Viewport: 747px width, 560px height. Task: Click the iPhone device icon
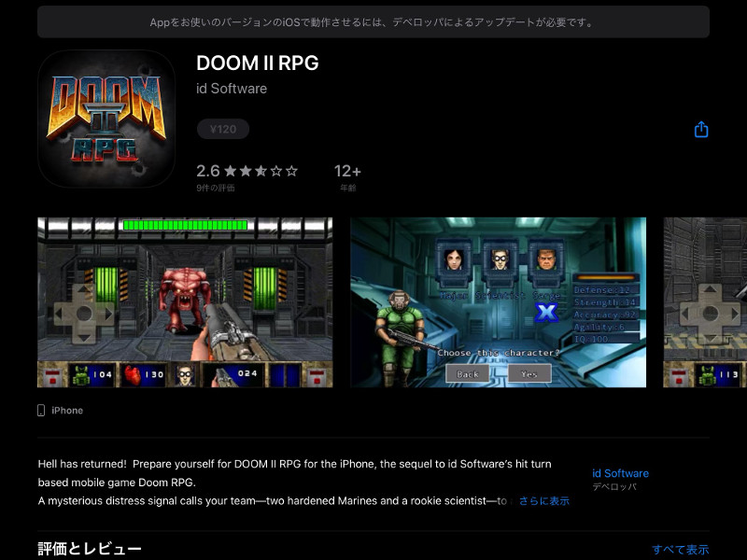[x=41, y=411]
